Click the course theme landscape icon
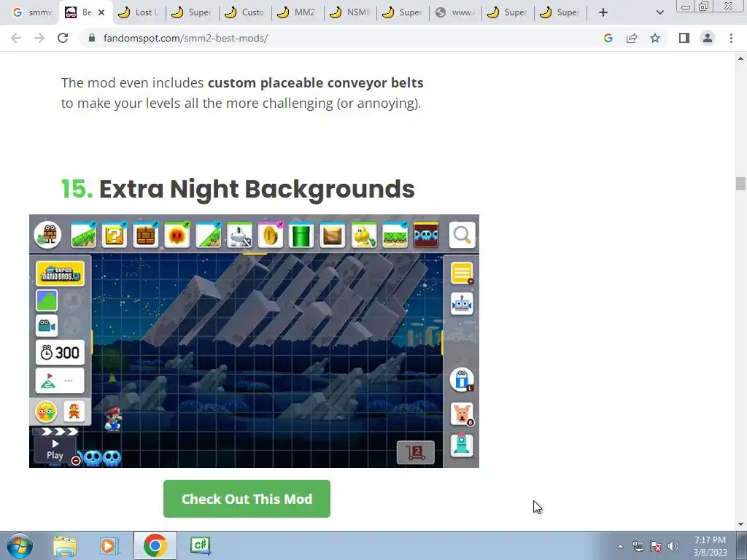 click(47, 300)
